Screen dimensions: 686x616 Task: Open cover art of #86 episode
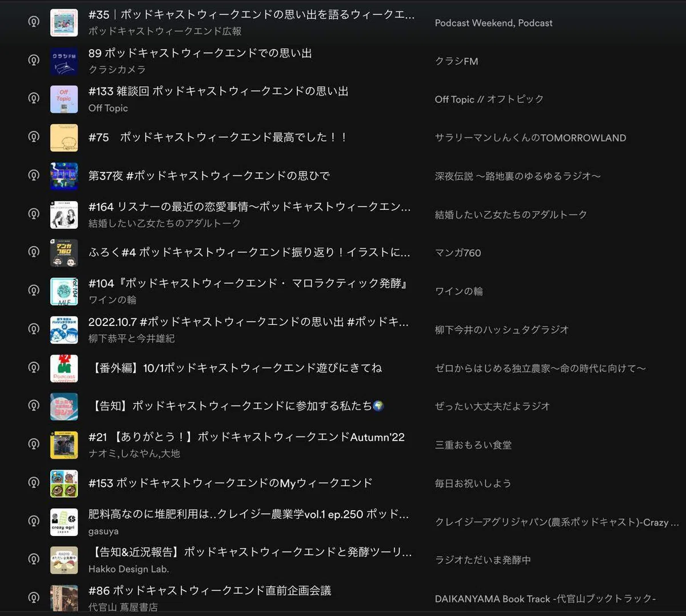tap(64, 598)
